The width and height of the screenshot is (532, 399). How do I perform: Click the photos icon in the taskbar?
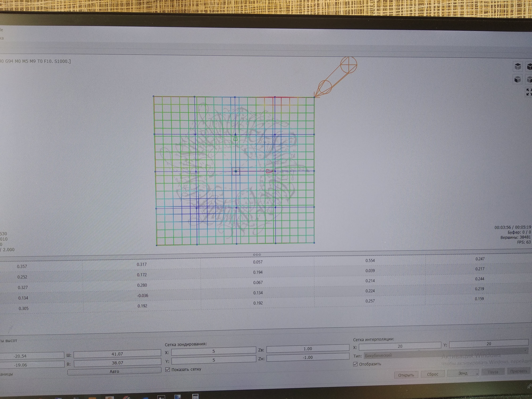pyautogui.click(x=161, y=397)
